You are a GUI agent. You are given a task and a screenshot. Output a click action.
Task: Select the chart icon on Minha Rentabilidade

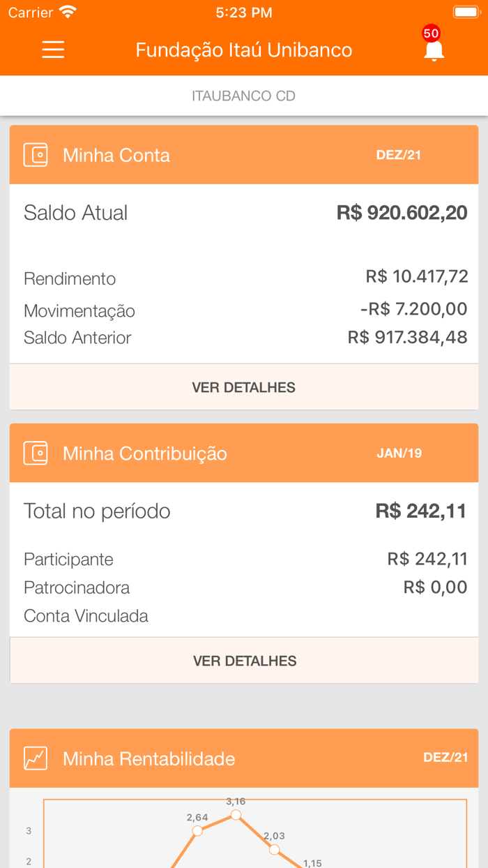point(36,758)
